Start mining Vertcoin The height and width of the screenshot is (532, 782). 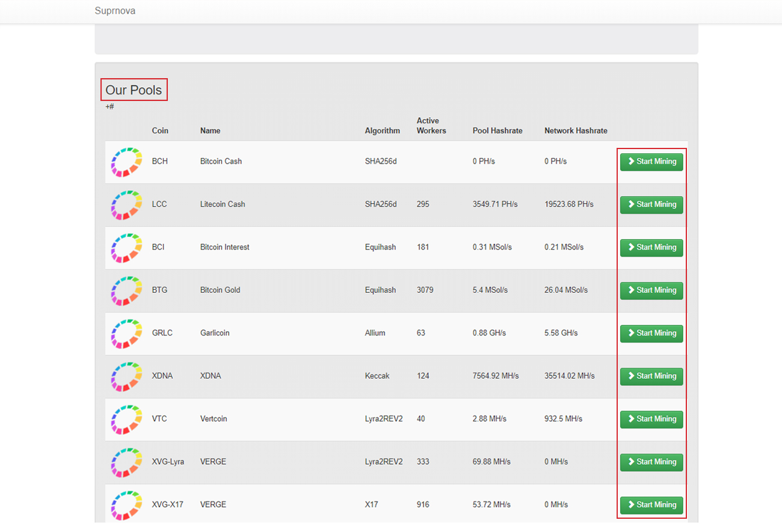pyautogui.click(x=651, y=419)
